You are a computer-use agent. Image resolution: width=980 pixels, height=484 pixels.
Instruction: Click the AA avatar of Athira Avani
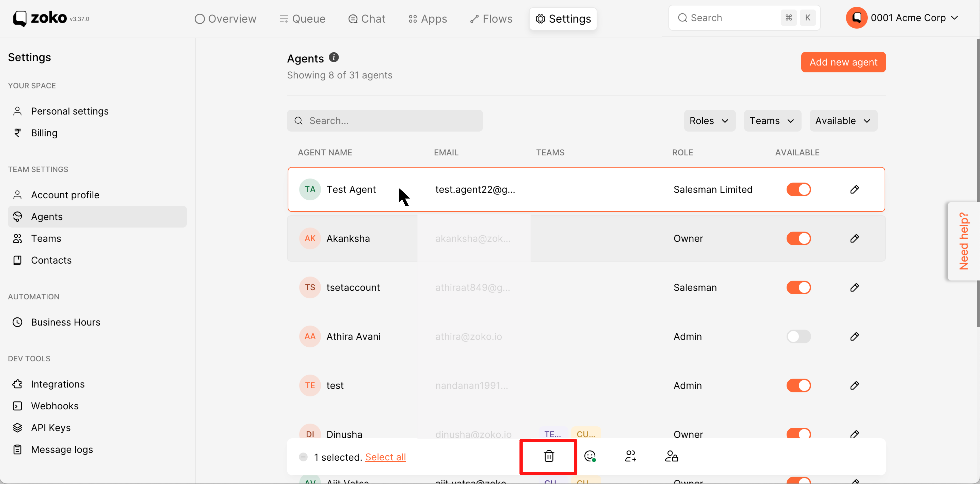pyautogui.click(x=310, y=337)
